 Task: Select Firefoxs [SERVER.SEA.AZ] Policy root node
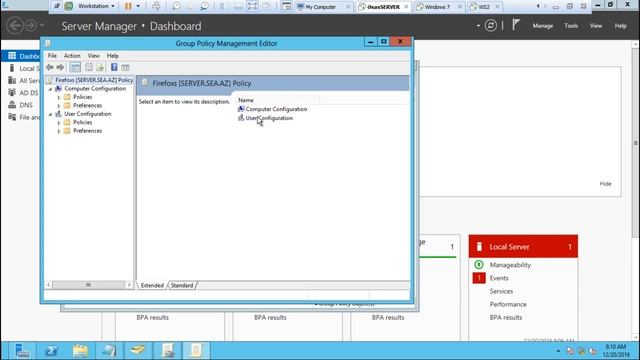tap(94, 80)
